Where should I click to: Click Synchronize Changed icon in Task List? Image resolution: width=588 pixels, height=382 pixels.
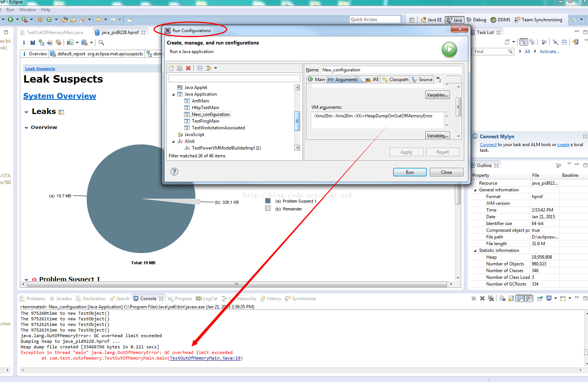(576, 42)
